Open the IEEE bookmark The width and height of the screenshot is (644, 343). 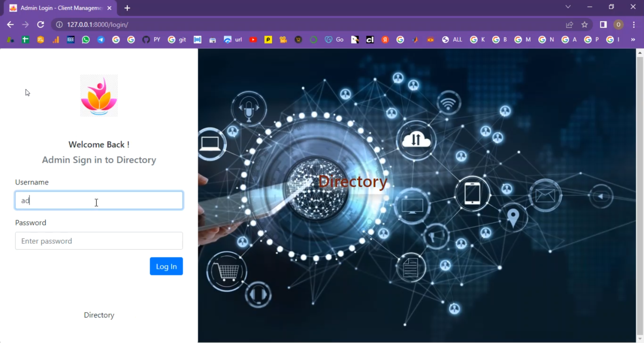coord(71,39)
